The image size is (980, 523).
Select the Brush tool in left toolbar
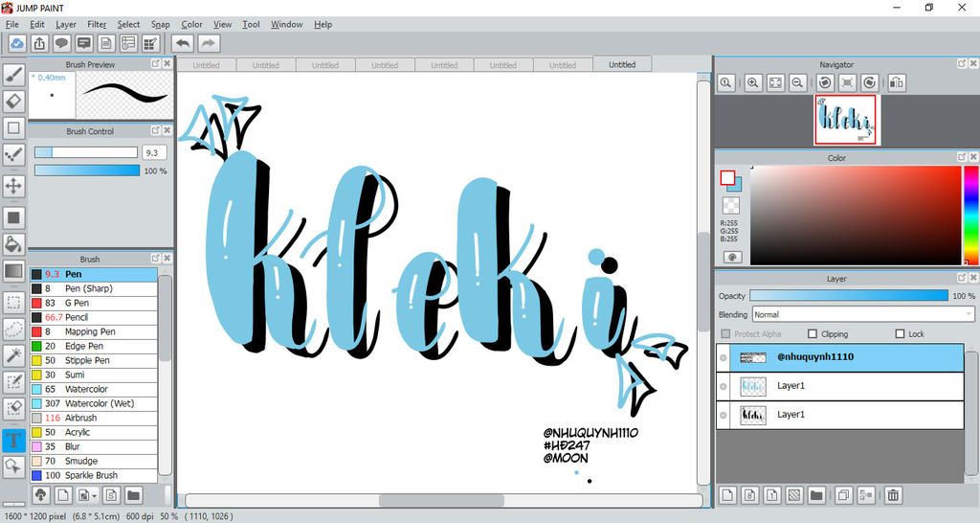point(13,75)
